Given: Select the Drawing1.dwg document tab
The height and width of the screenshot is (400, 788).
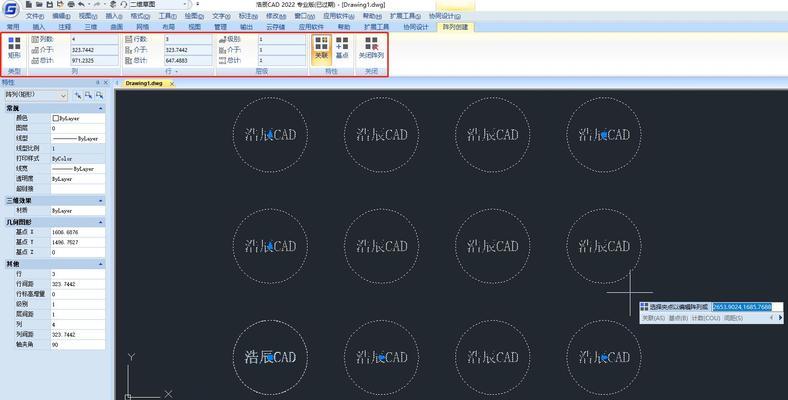Looking at the screenshot, I should point(144,83).
